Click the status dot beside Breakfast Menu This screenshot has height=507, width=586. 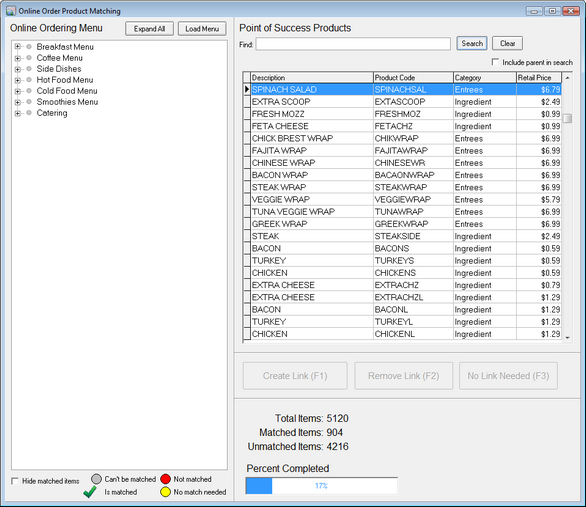[29, 47]
